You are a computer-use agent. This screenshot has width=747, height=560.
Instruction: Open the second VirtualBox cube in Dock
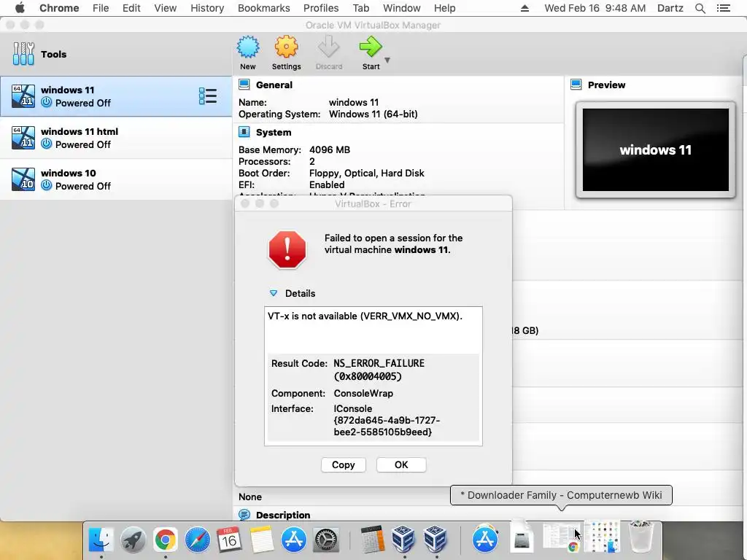pos(436,540)
